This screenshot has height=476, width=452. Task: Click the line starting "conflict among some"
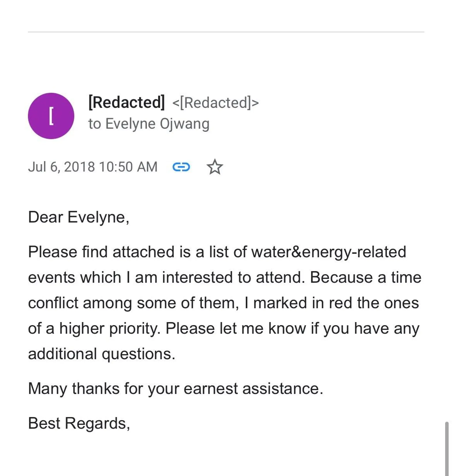coord(223,303)
